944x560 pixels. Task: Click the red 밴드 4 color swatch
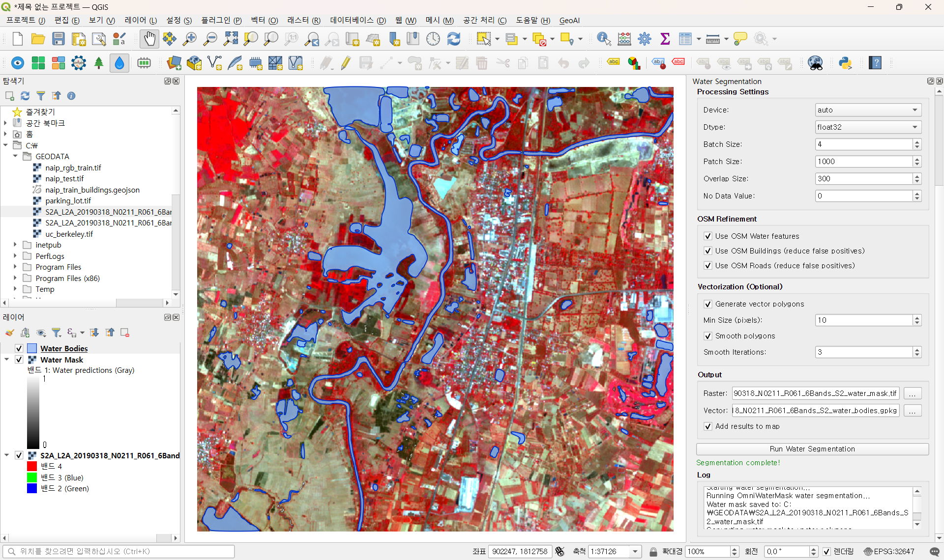pos(32,466)
